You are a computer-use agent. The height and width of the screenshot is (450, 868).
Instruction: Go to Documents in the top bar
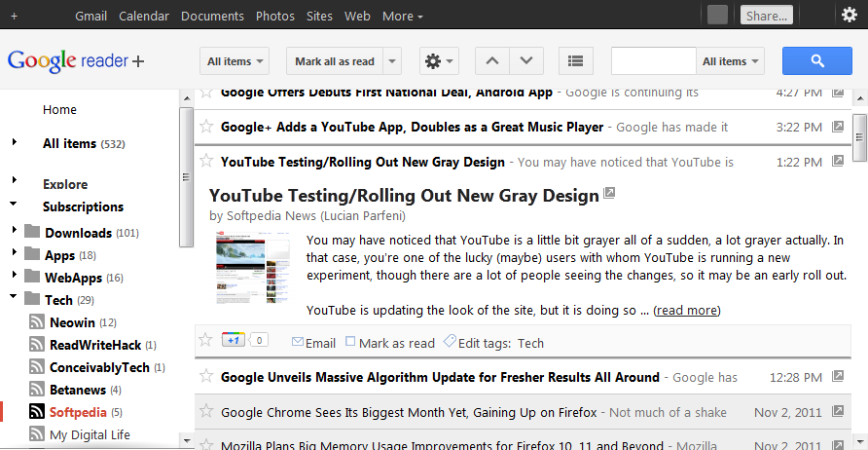pyautogui.click(x=212, y=16)
